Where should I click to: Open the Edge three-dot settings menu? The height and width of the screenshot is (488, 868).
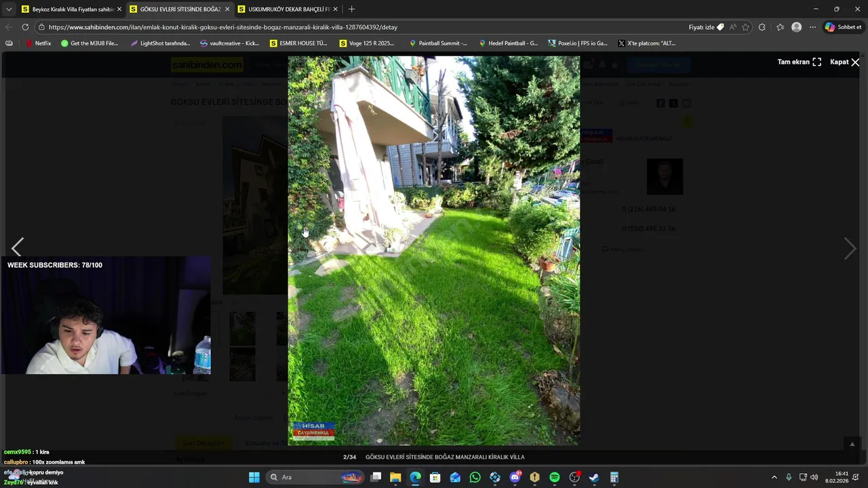[812, 27]
